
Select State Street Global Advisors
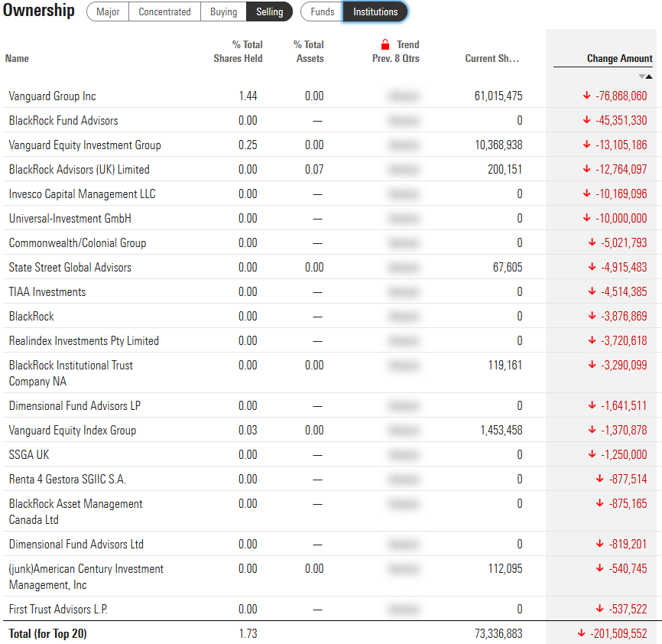pyautogui.click(x=70, y=267)
